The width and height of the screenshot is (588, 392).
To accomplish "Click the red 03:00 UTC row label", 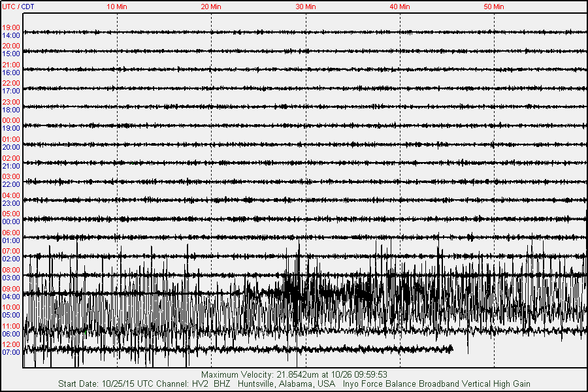I will (x=11, y=176).
